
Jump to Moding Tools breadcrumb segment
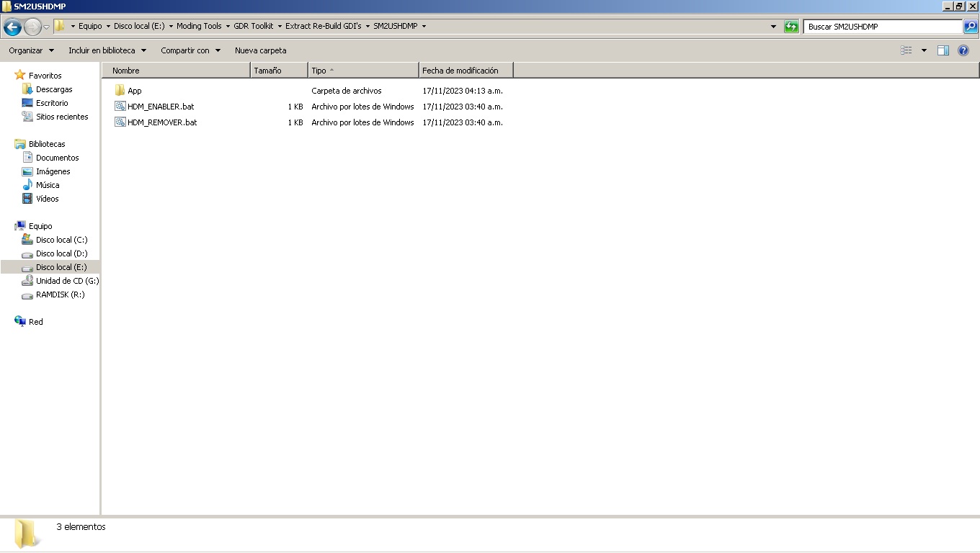[x=199, y=26]
